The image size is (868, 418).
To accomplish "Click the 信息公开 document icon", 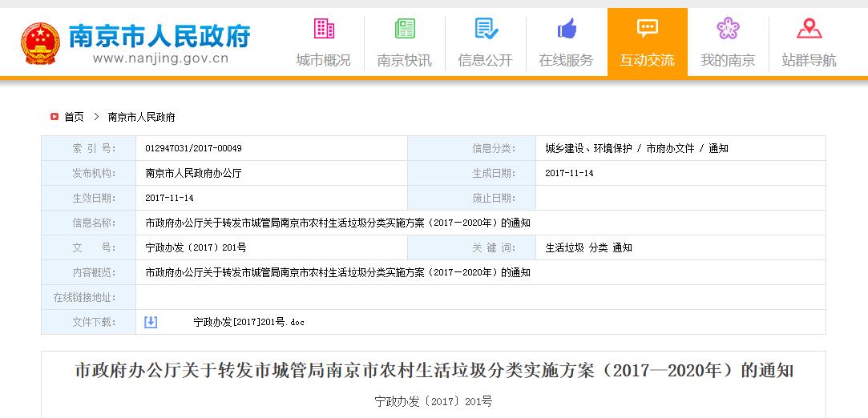I will 486,29.
